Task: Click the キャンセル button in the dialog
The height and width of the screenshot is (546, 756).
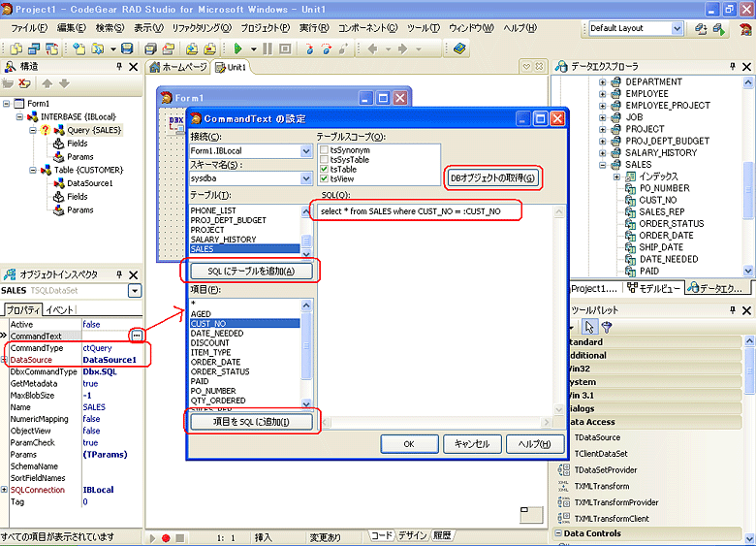Action: tap(472, 444)
